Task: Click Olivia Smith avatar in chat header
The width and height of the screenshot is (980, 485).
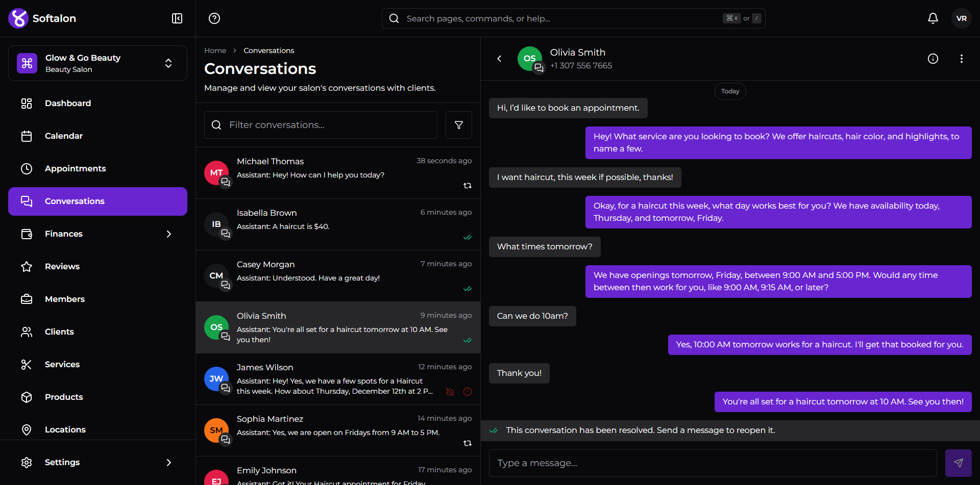Action: point(530,59)
